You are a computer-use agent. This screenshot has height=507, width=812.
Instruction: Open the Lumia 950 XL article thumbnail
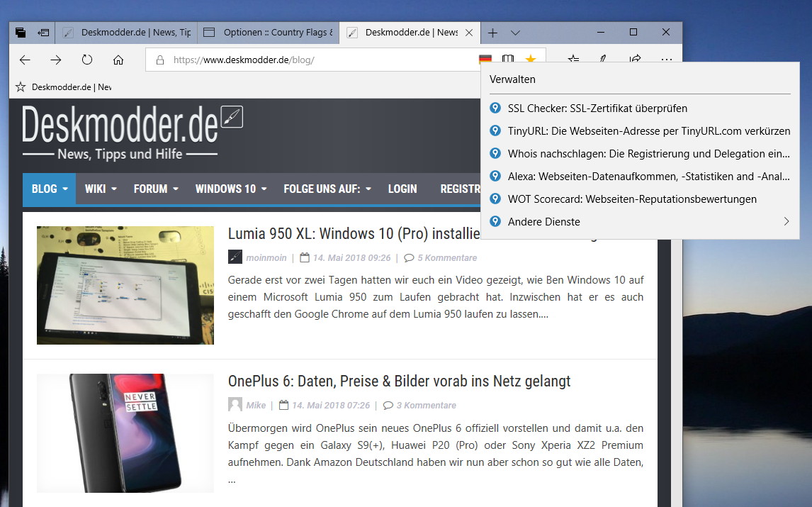pos(125,285)
